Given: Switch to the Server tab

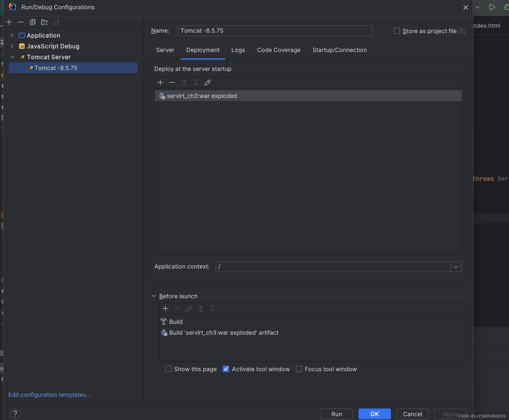Looking at the screenshot, I should click(165, 50).
